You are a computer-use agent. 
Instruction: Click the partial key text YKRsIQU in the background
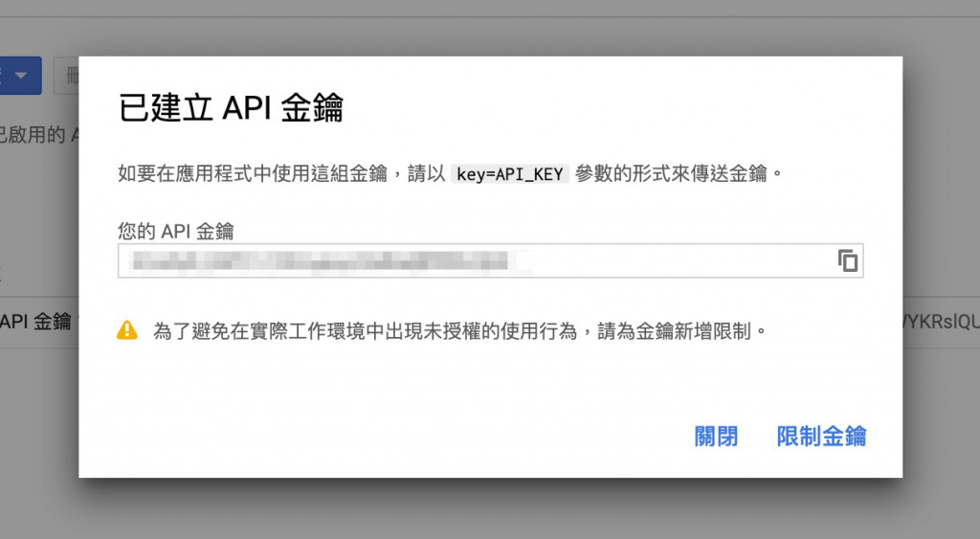click(942, 322)
